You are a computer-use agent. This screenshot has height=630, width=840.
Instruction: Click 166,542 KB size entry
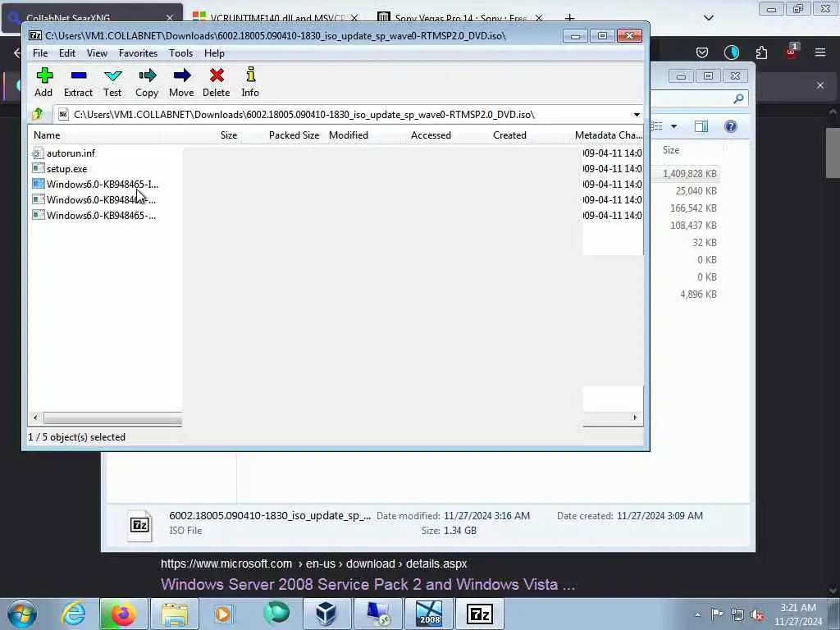(x=693, y=208)
